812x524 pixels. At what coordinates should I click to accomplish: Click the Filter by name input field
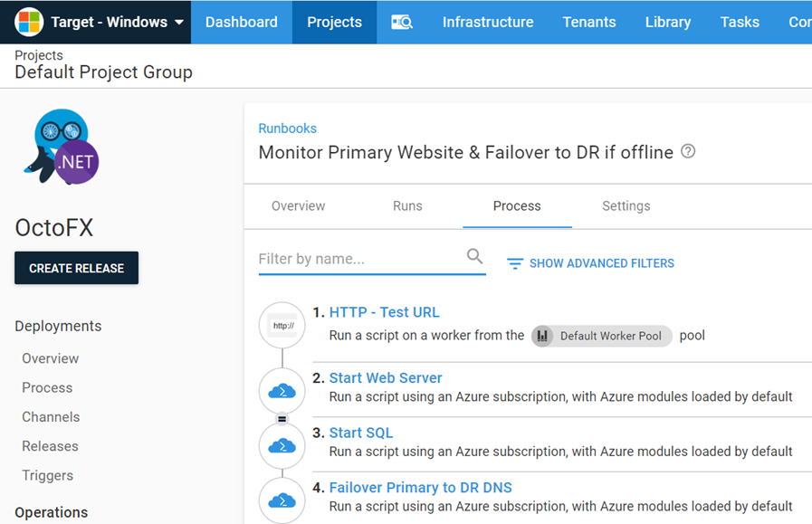click(x=359, y=259)
